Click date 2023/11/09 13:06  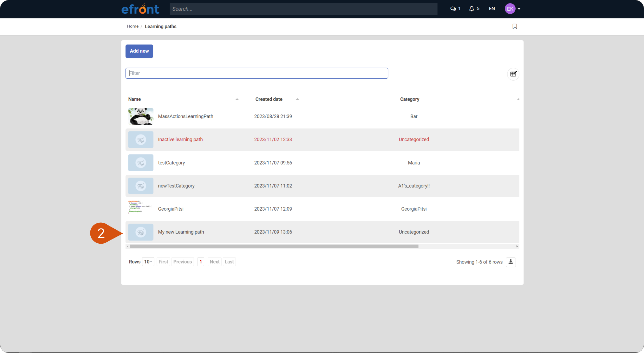coord(273,232)
